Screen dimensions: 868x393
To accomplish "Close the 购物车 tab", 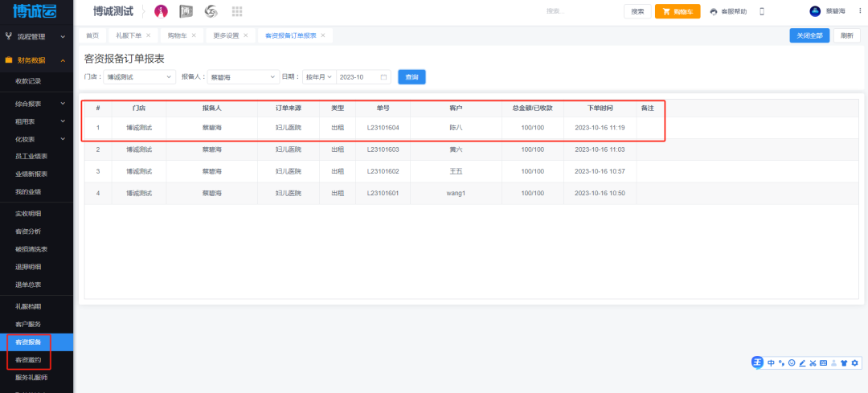I will coord(194,35).
